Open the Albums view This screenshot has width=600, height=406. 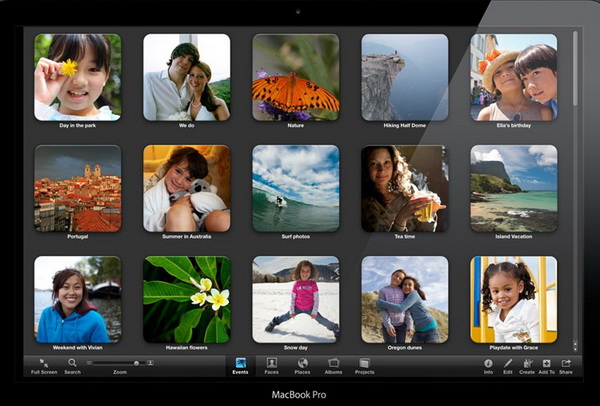click(333, 364)
